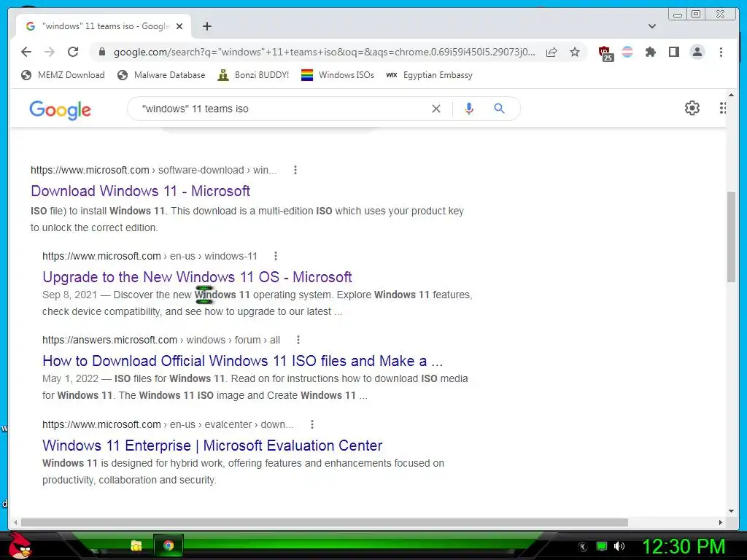Screen dimensions: 747x560
Task: Open How to Download Official Windows 11 ISO
Action: click(242, 361)
